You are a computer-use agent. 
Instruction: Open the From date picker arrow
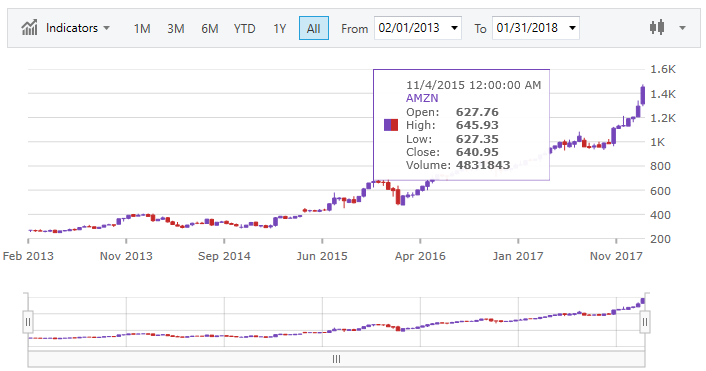[454, 28]
